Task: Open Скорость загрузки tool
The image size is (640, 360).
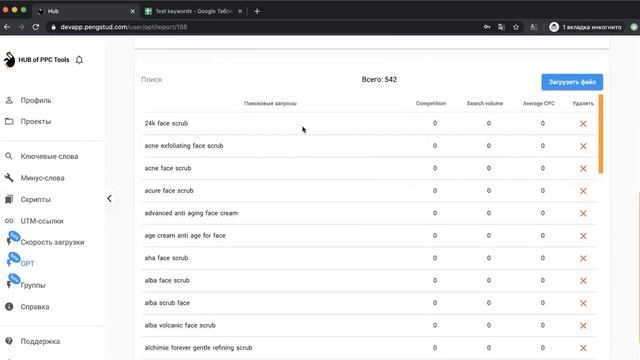Action: [x=52, y=242]
